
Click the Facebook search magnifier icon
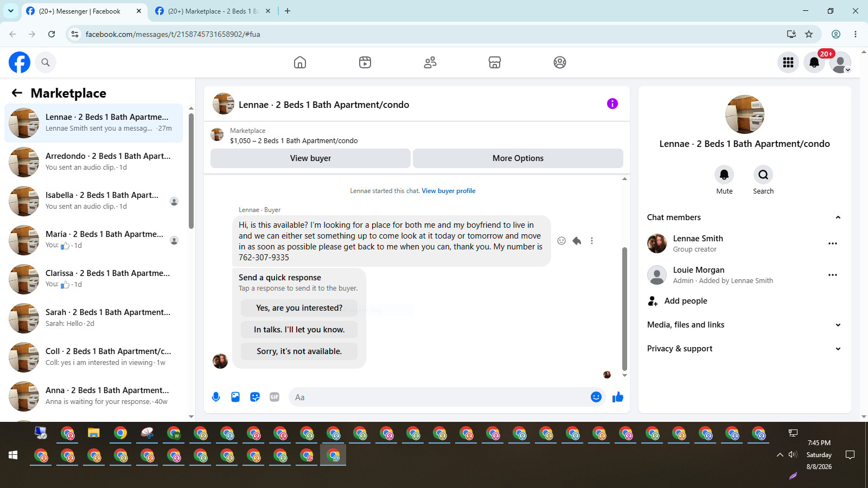click(x=46, y=62)
